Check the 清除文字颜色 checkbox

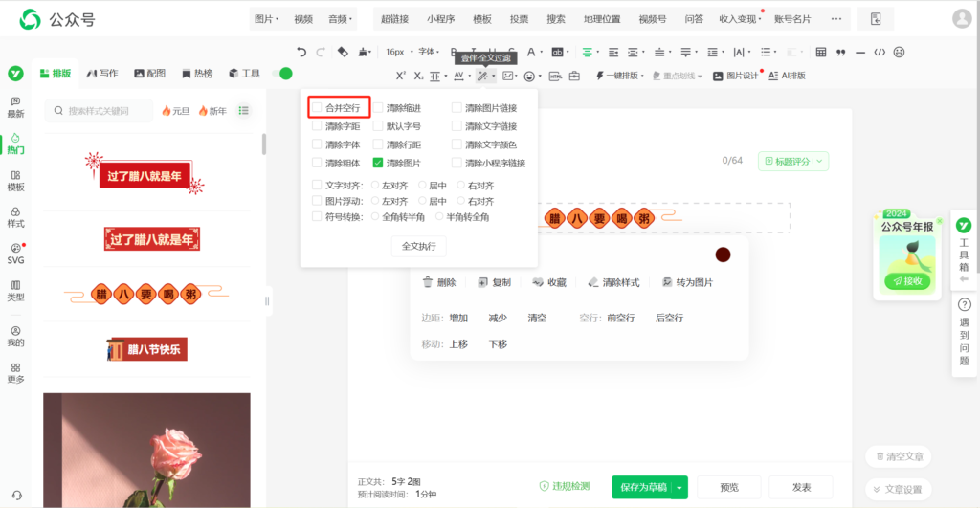click(x=457, y=144)
